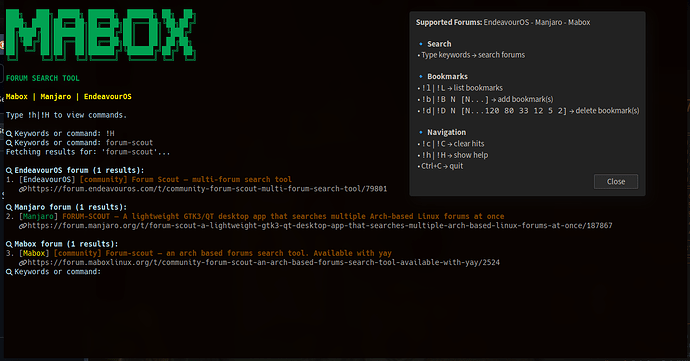Click the '!l | !L → list bookmarks' help line
This screenshot has width=690, height=361.
460,88
